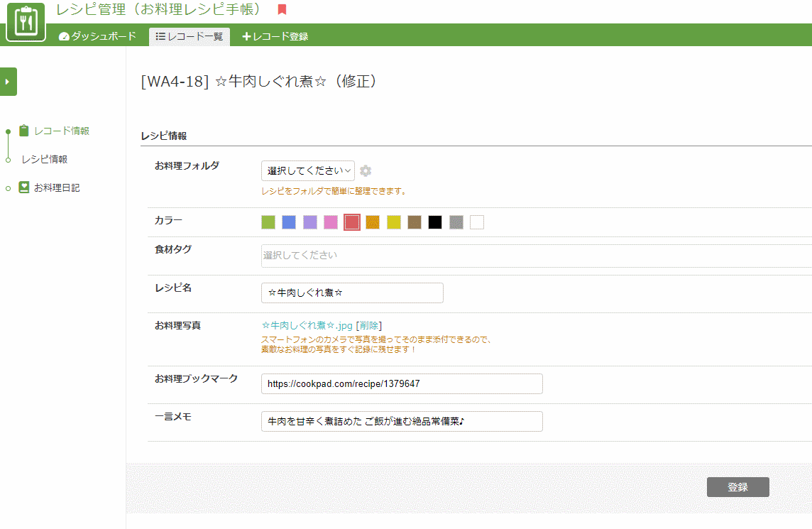Click the 登録 button

tap(738, 487)
